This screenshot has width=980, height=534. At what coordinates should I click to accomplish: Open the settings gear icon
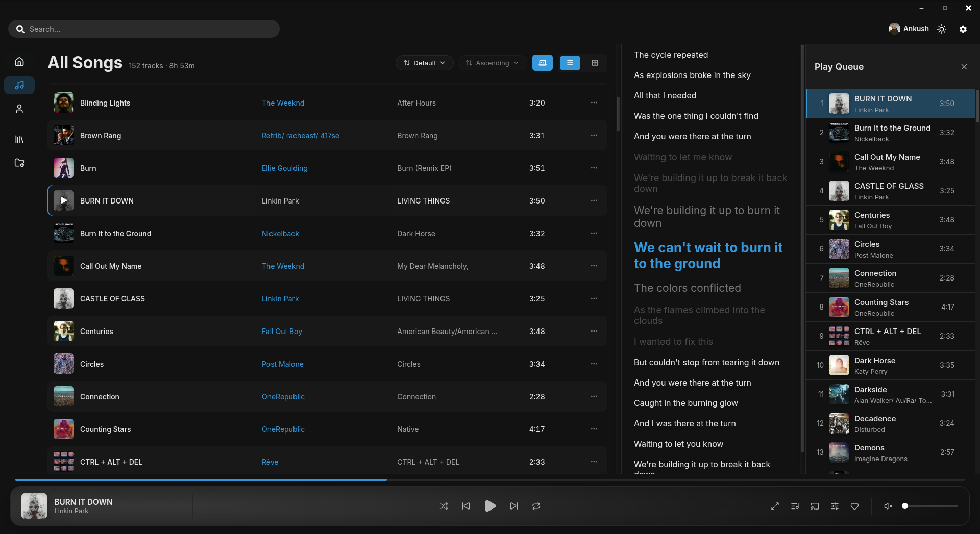pyautogui.click(x=963, y=29)
